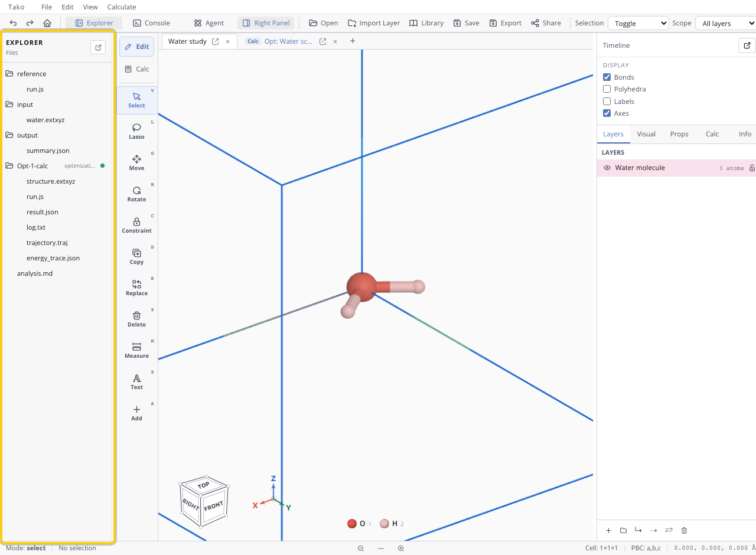Activate the Select pointer tool

[x=136, y=100]
